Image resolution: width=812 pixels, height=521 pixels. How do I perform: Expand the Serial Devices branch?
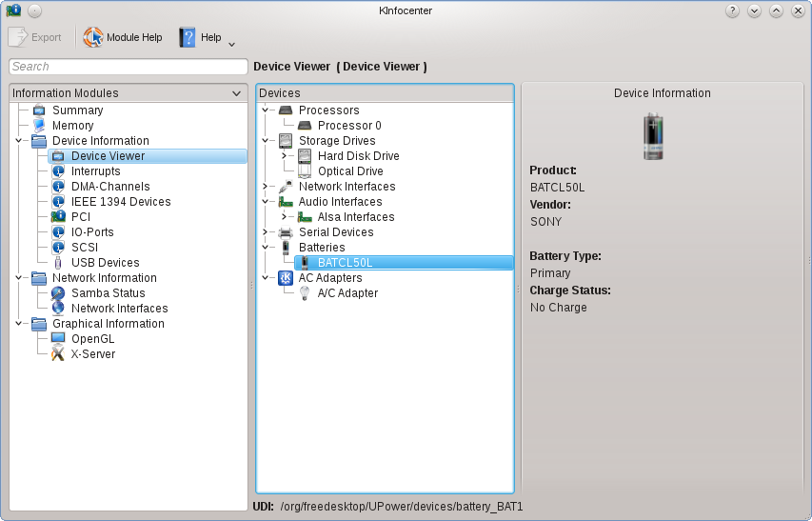pos(265,232)
